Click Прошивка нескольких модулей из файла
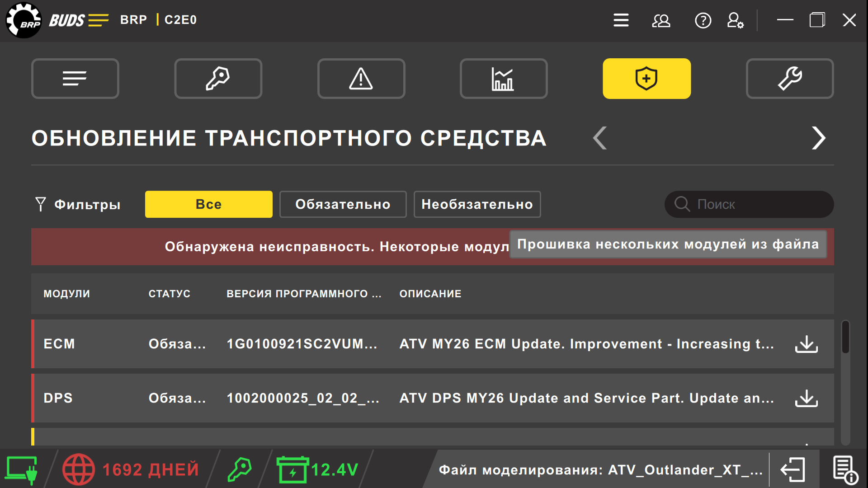868x488 pixels. (668, 244)
